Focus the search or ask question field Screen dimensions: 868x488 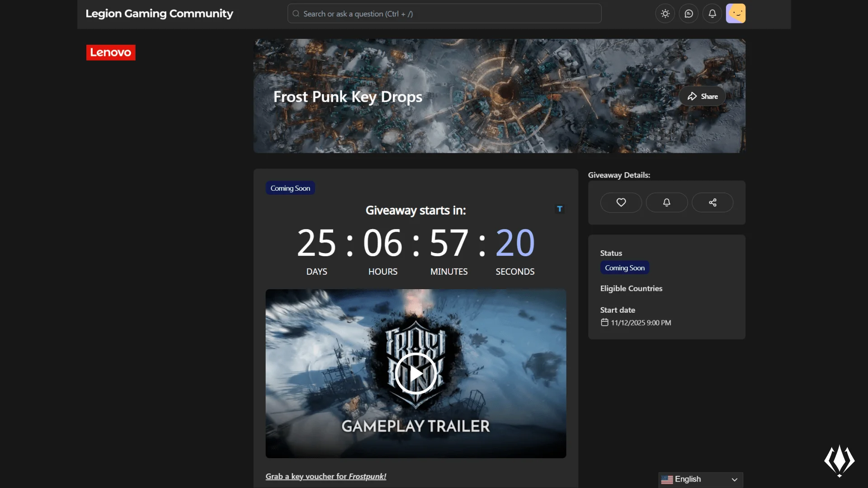444,14
